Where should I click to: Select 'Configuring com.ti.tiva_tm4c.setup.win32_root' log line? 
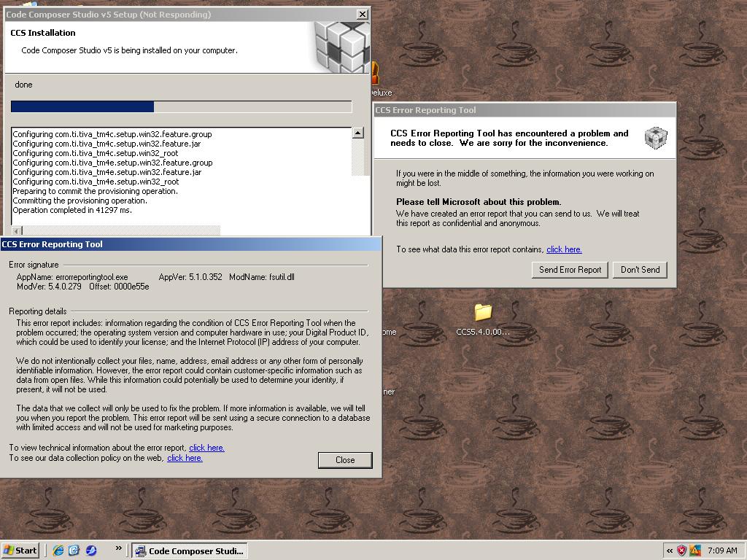(x=96, y=153)
